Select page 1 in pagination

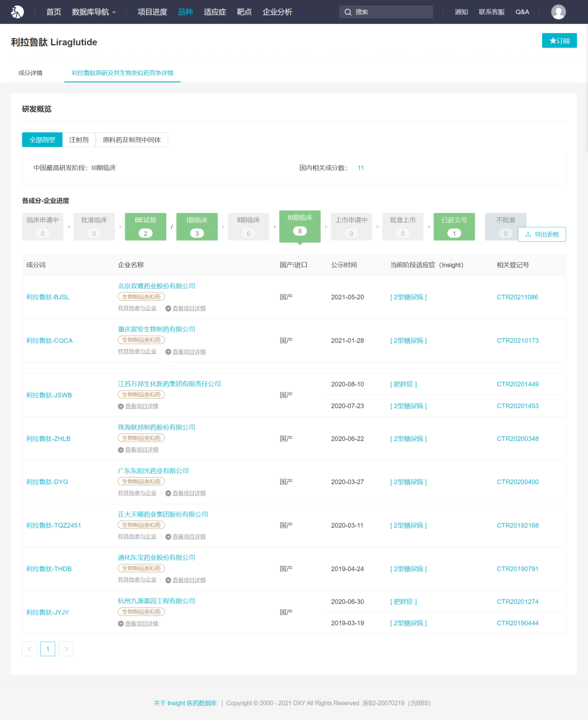[48, 649]
